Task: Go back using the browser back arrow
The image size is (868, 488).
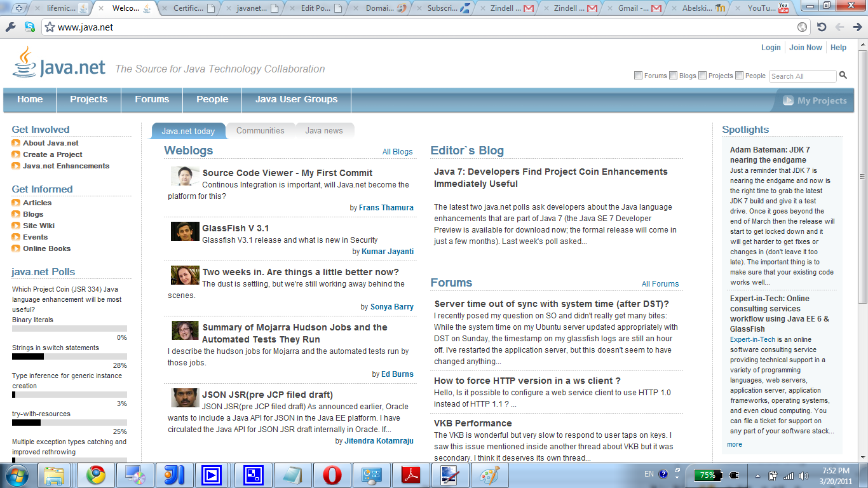Action: coord(839,27)
